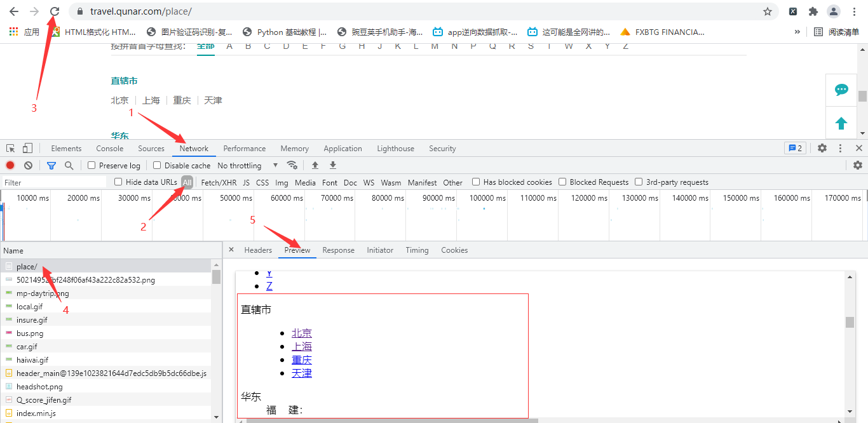Select the index.min.js request

tap(106, 413)
